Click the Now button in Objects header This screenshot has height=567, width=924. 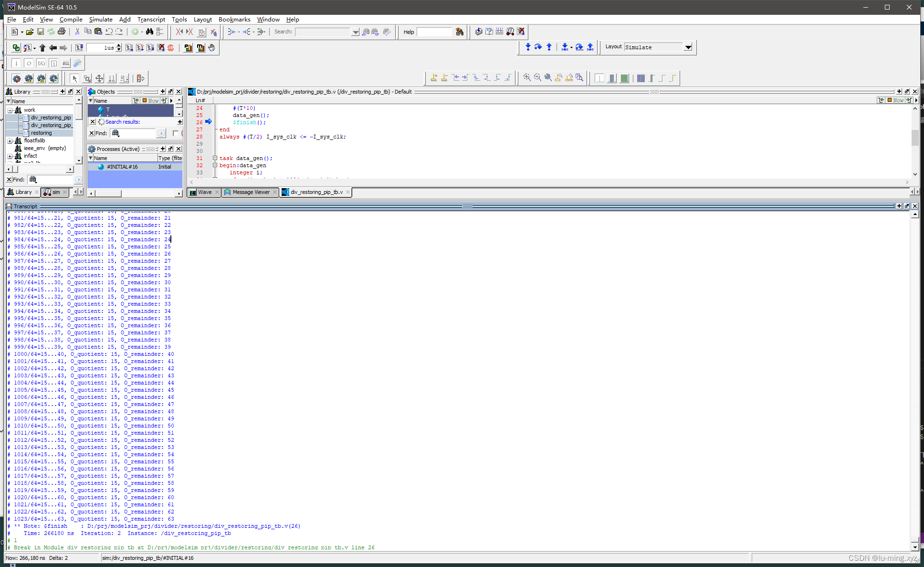[x=150, y=101]
